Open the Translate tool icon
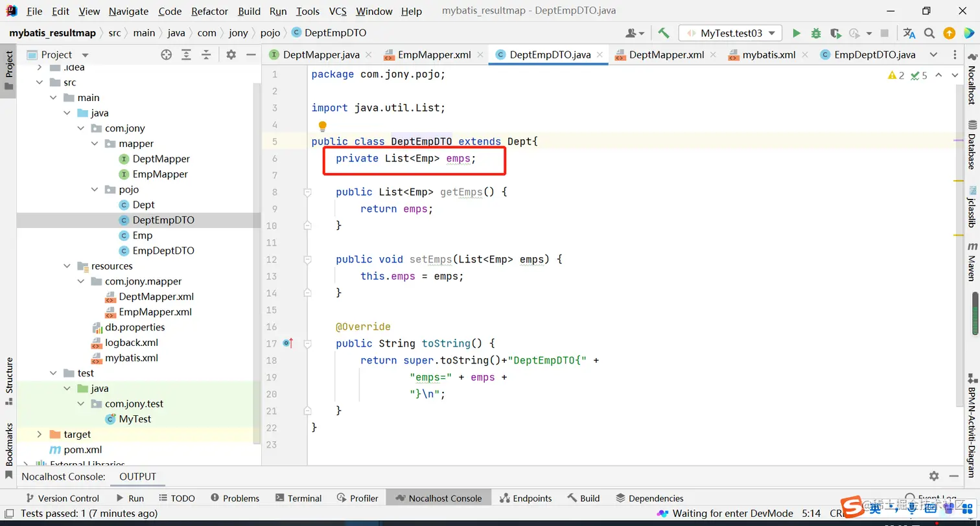This screenshot has height=526, width=980. [x=909, y=33]
